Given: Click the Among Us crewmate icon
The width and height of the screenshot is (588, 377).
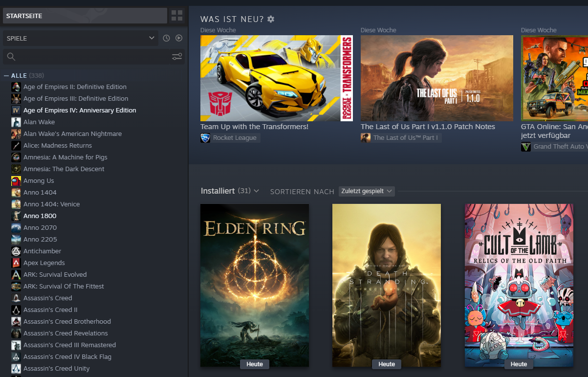Looking at the screenshot, I should point(16,181).
